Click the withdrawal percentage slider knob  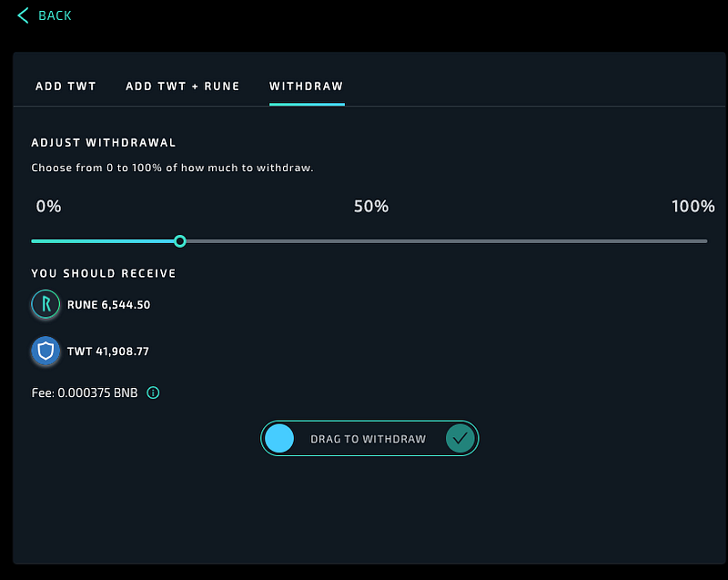180,241
